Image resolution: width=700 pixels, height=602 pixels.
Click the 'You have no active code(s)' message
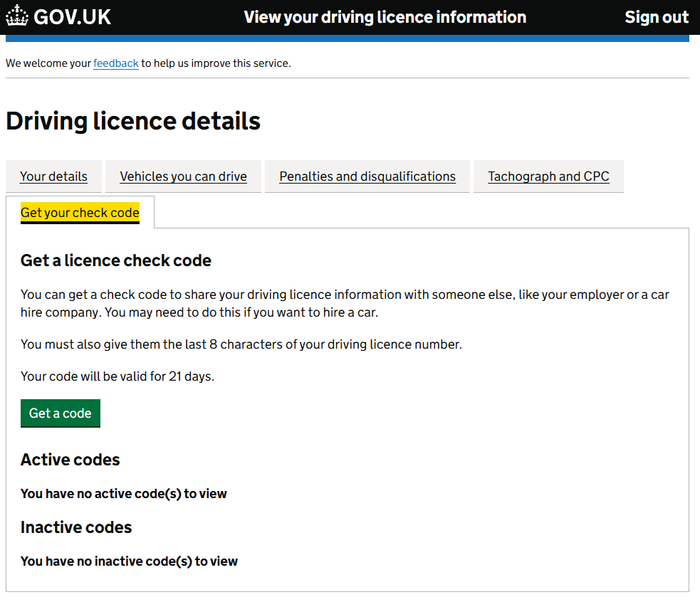click(123, 494)
